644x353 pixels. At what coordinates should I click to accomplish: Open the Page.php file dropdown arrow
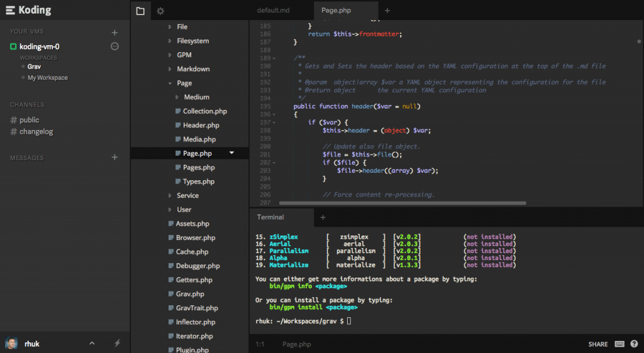(x=231, y=153)
